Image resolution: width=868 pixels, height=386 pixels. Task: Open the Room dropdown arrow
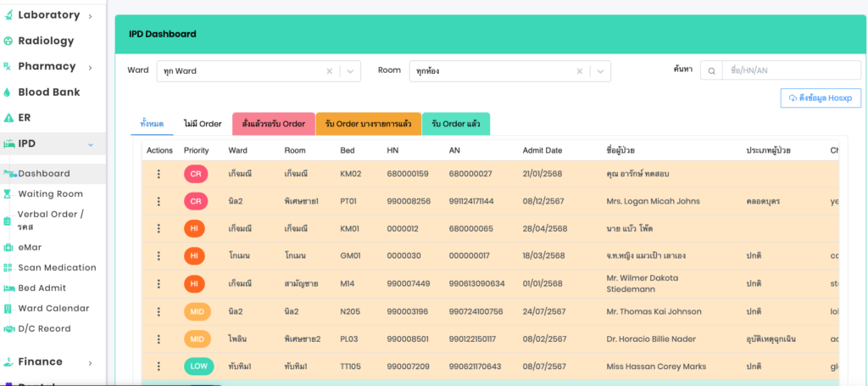coord(600,71)
